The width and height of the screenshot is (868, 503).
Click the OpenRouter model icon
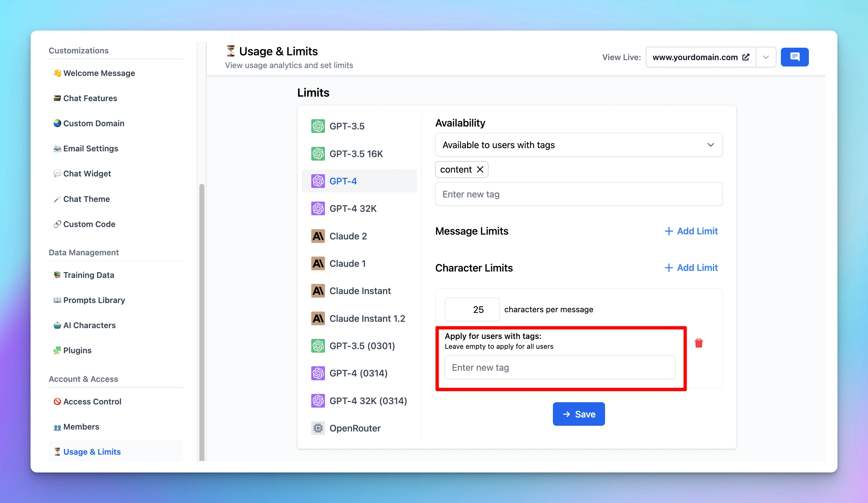point(318,428)
